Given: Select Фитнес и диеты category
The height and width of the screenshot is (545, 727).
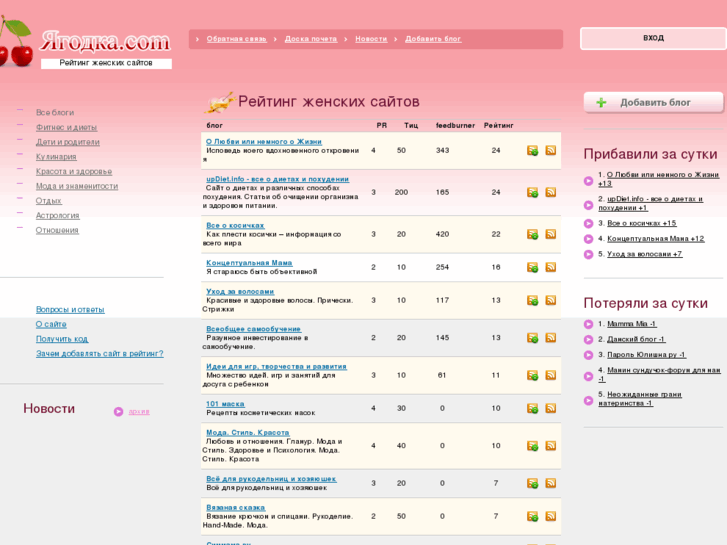Looking at the screenshot, I should 66,128.
